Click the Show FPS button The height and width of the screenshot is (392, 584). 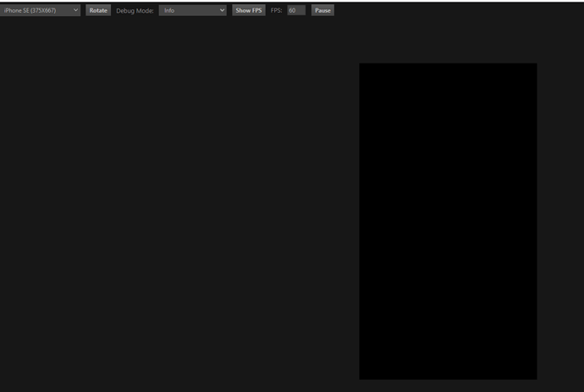tap(249, 10)
